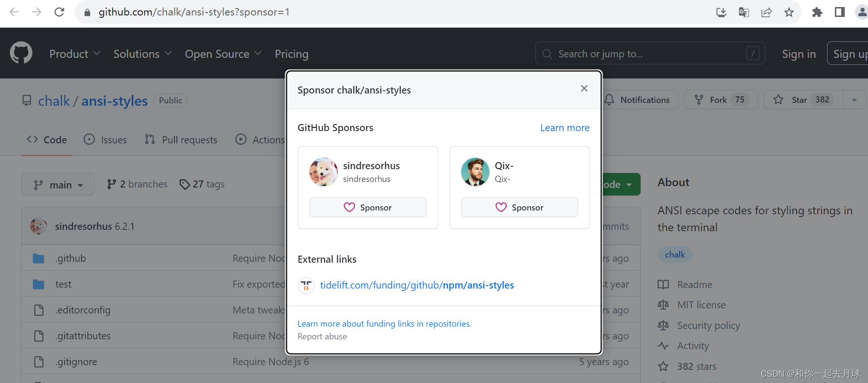Go forward with the browser forward arrow
The width and height of the screenshot is (868, 383).
(x=37, y=12)
